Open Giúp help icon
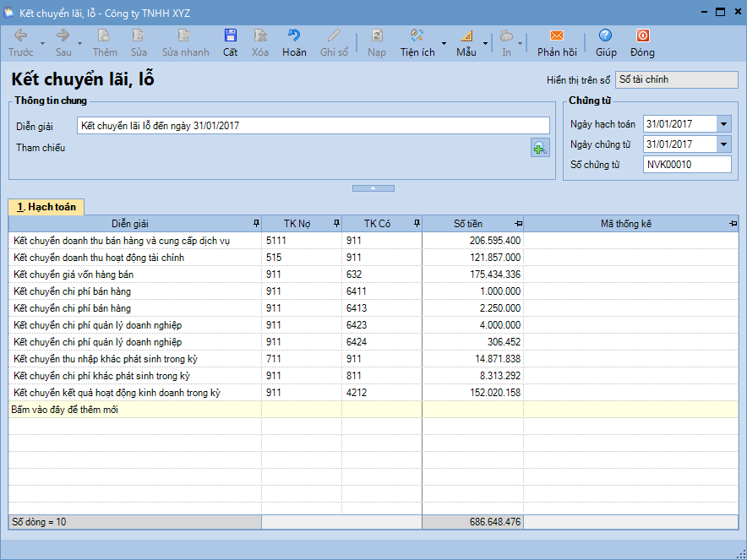This screenshot has width=747, height=560. tap(605, 35)
